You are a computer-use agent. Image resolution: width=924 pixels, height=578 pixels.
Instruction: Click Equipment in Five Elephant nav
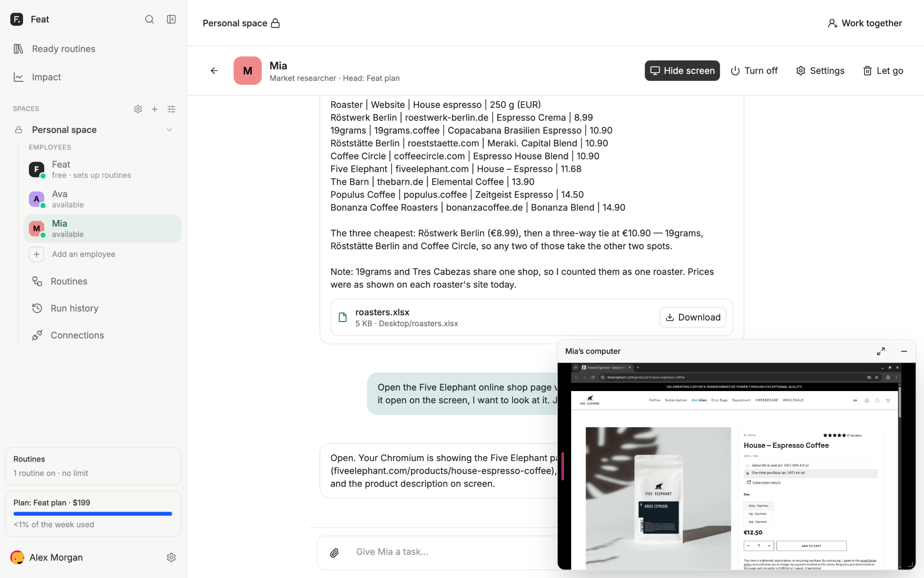coord(741,401)
